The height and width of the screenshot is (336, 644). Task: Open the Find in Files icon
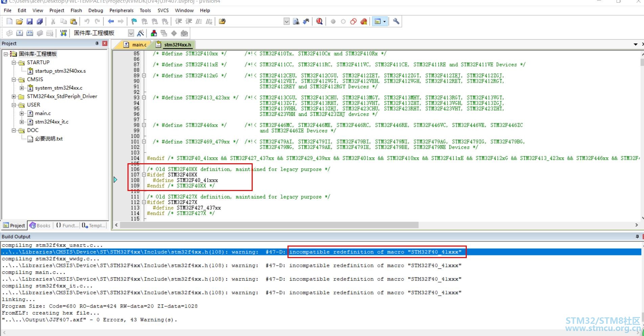[222, 22]
